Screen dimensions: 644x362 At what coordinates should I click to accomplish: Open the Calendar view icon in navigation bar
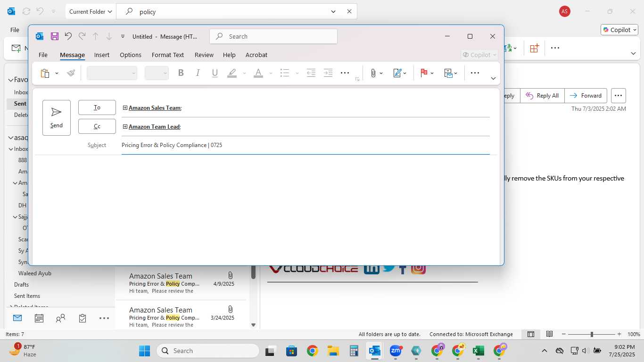[39, 318]
